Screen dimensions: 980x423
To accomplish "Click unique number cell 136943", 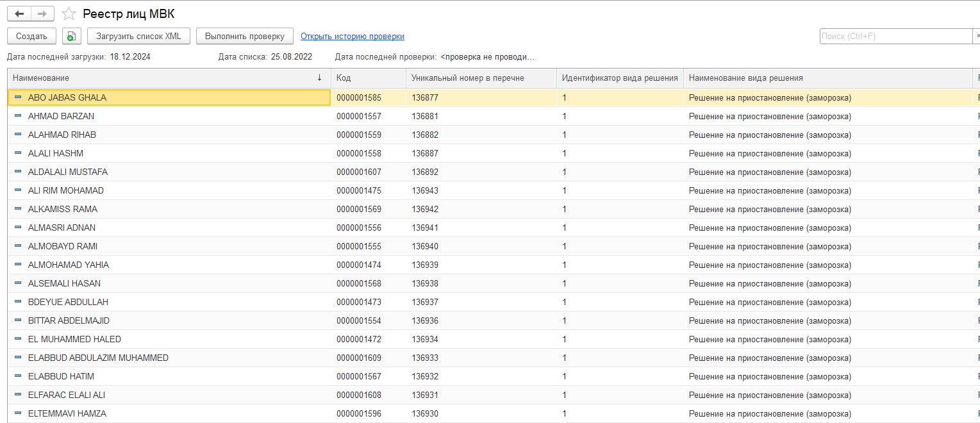I will [481, 190].
